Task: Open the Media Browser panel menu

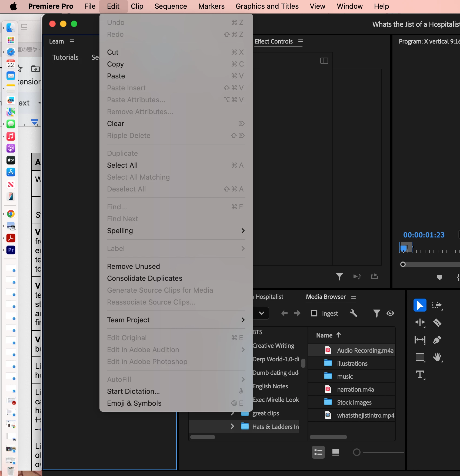Action: (x=354, y=297)
